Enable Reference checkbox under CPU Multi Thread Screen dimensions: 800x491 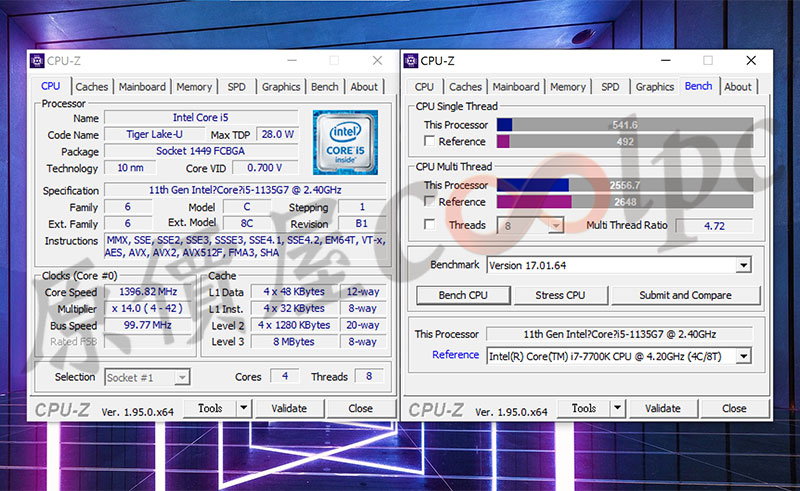[430, 202]
